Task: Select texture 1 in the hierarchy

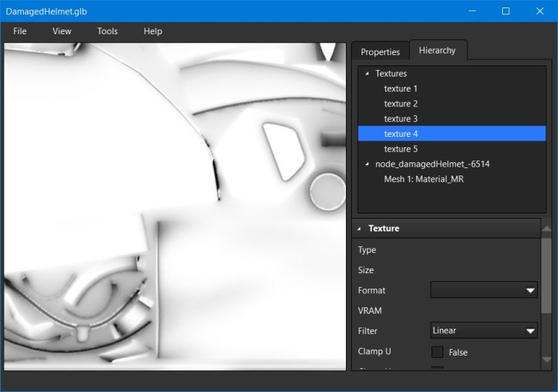Action: (x=401, y=89)
